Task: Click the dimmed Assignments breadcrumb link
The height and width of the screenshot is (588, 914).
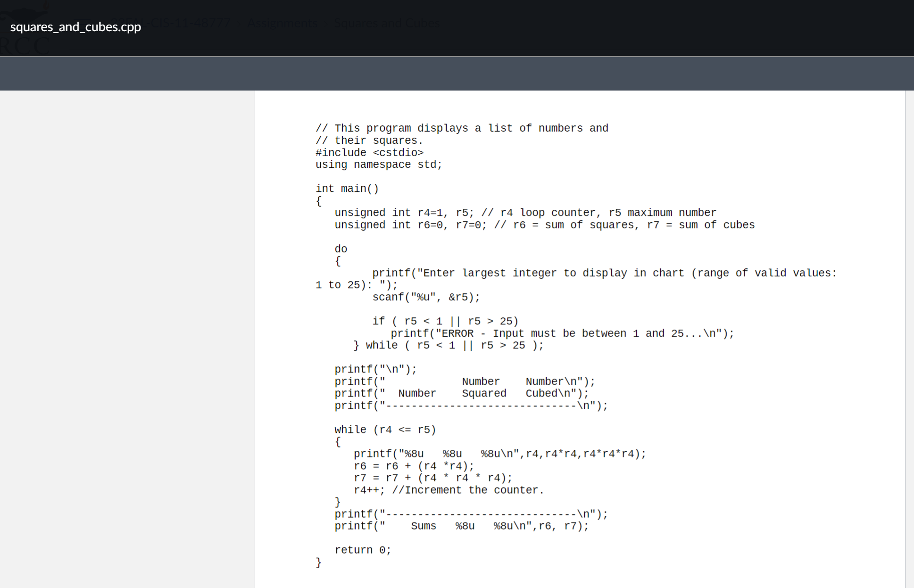Action: (x=282, y=23)
